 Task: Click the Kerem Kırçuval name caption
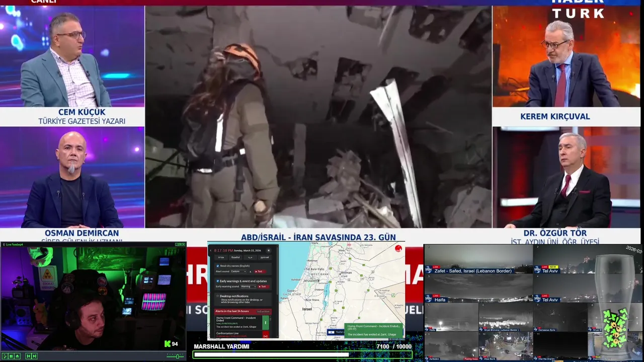(555, 117)
